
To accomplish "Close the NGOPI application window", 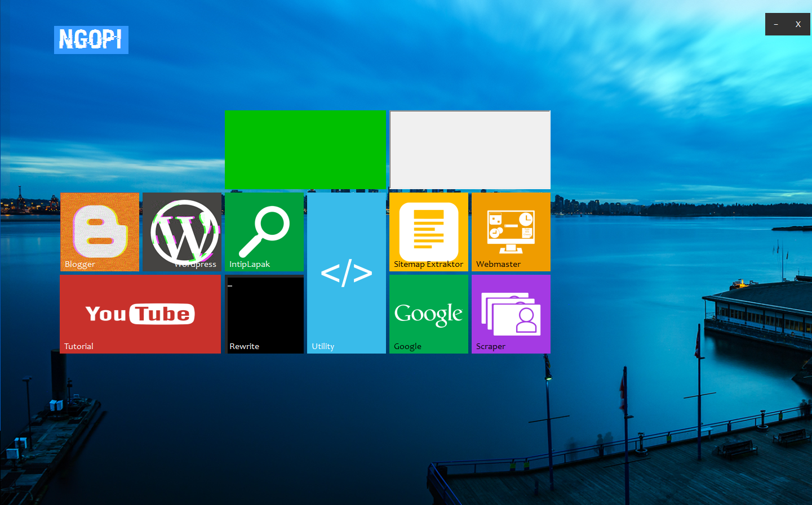I will click(798, 24).
